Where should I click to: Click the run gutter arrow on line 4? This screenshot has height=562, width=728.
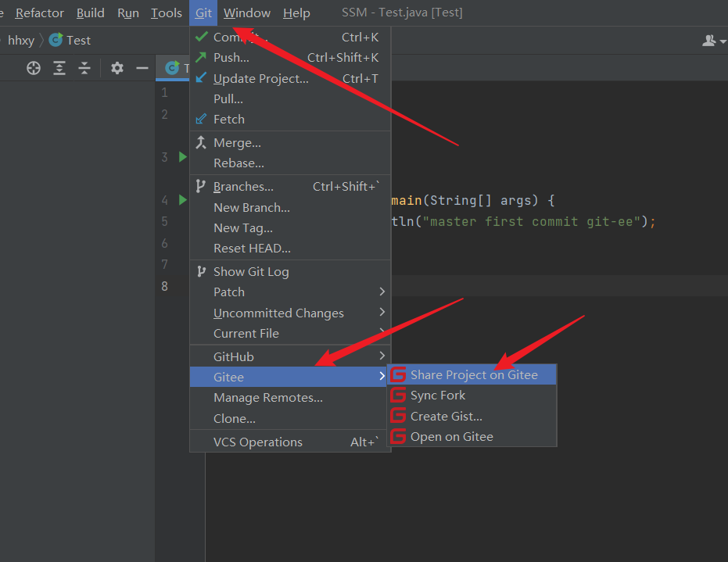tap(183, 200)
